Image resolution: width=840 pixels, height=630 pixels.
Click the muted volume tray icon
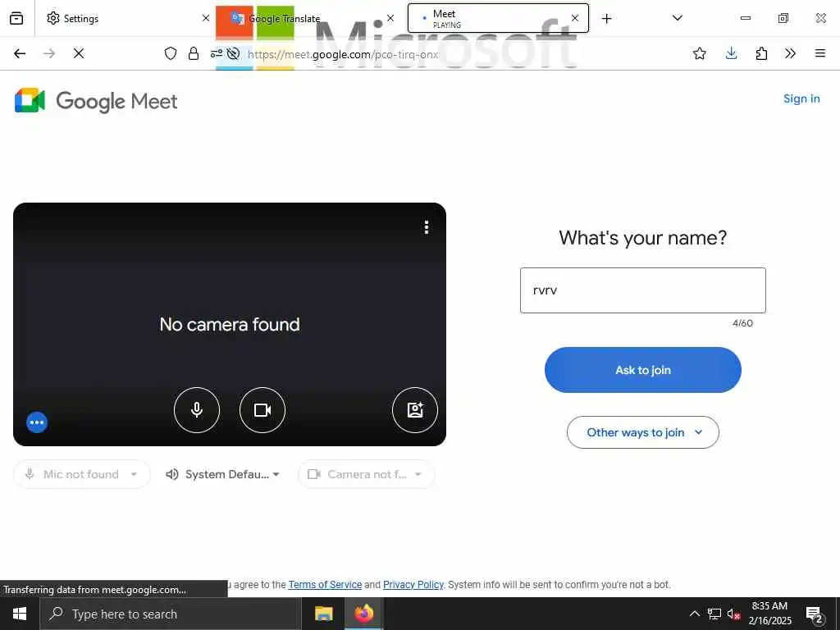coord(733,614)
